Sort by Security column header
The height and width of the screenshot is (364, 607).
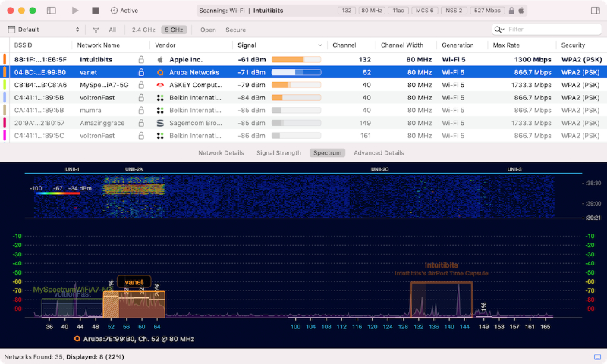click(x=573, y=45)
